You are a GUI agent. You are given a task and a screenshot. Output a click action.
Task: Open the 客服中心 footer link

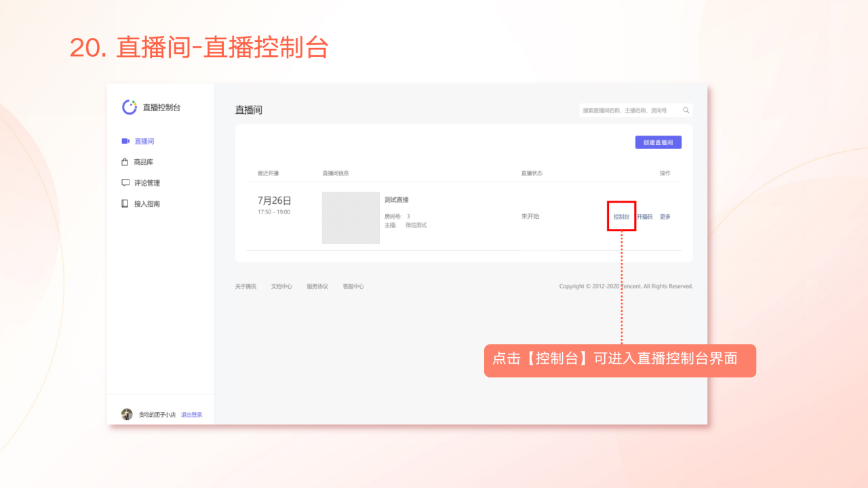(x=353, y=287)
